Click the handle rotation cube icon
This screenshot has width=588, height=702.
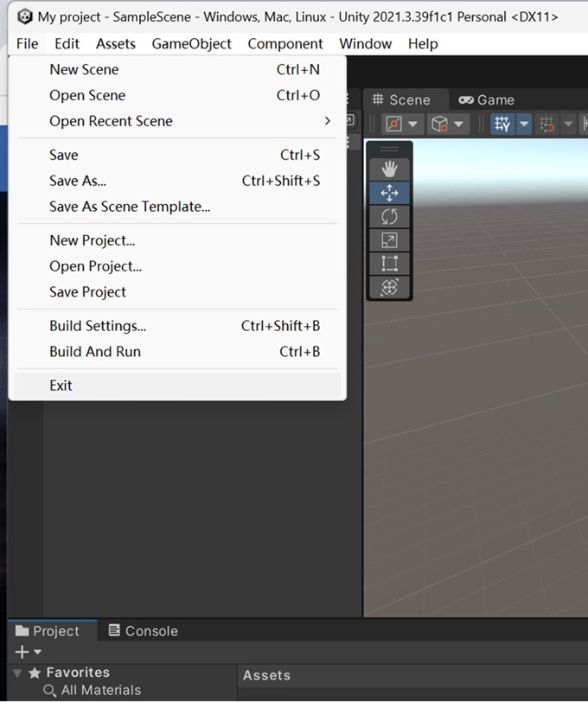(439, 124)
